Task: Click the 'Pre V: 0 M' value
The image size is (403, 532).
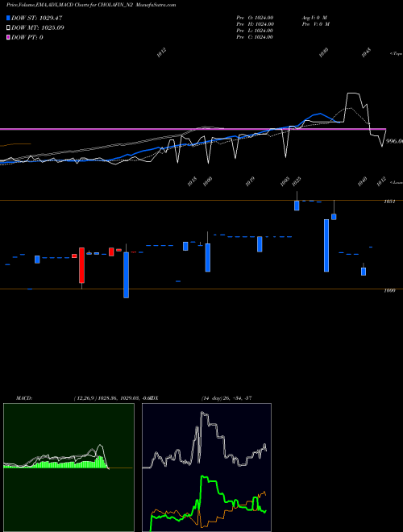Action: click(316, 24)
